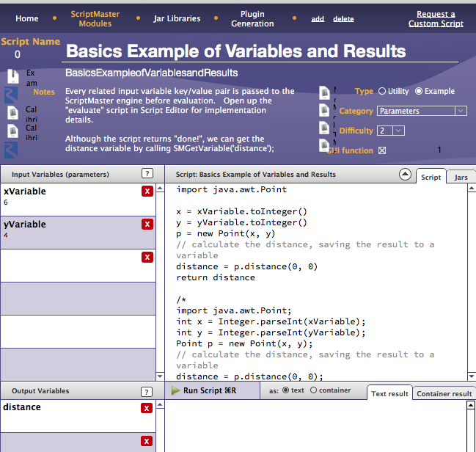Click the 'return distance' line in the script

pyautogui.click(x=216, y=277)
